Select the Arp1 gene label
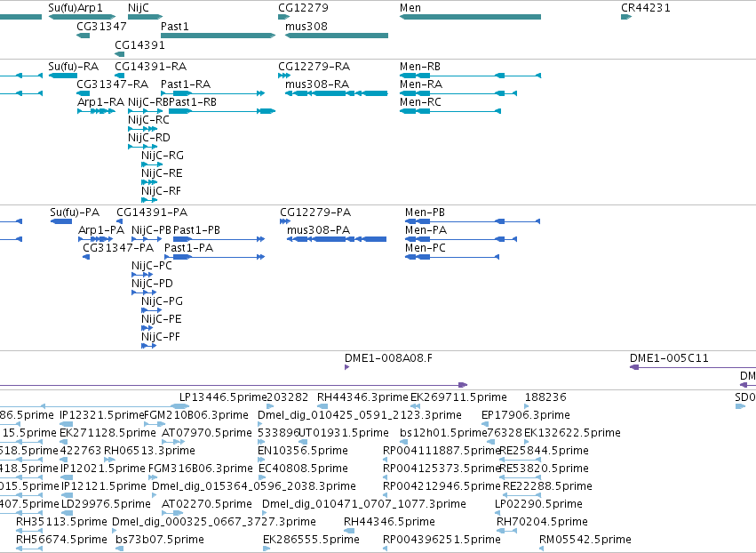 click(90, 8)
